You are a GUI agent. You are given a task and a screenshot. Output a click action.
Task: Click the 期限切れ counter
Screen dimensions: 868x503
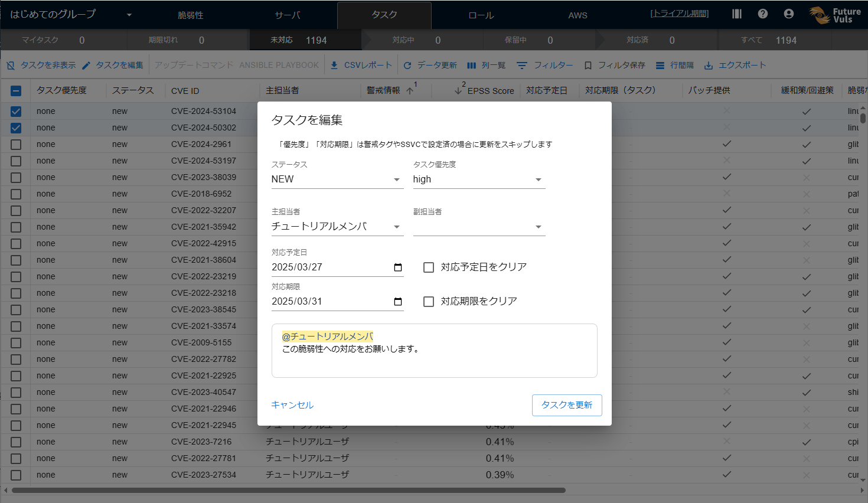click(186, 40)
